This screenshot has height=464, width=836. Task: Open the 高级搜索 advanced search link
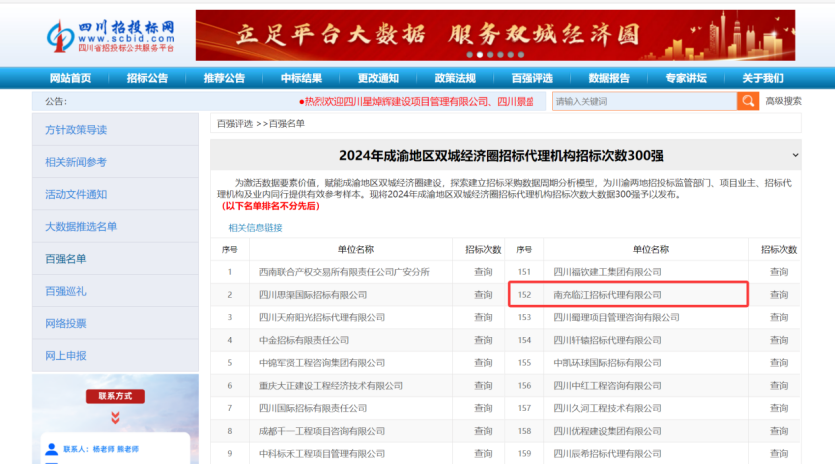pyautogui.click(x=783, y=101)
